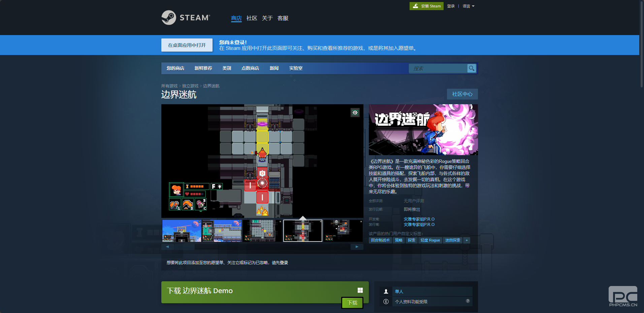Click the fullscreen icon on the screenshot
The width and height of the screenshot is (644, 313).
point(355,113)
